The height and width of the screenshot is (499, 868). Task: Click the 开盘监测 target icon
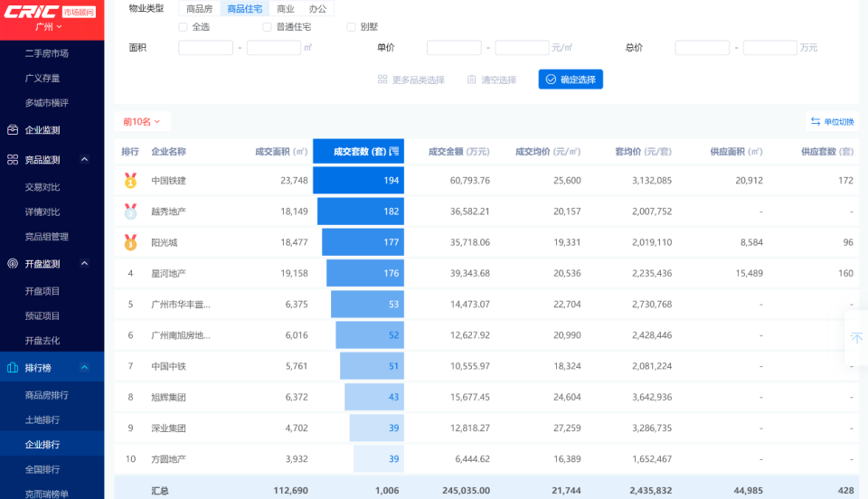(x=13, y=264)
